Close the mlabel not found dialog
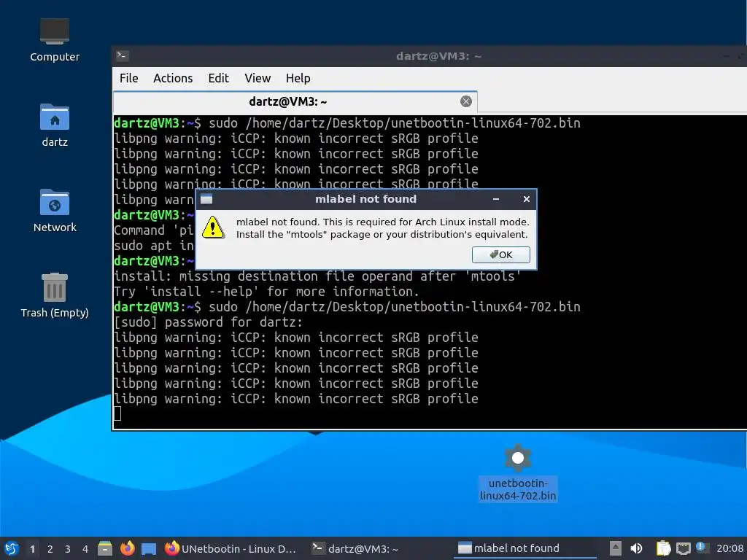Image resolution: width=747 pixels, height=560 pixels. tap(527, 199)
